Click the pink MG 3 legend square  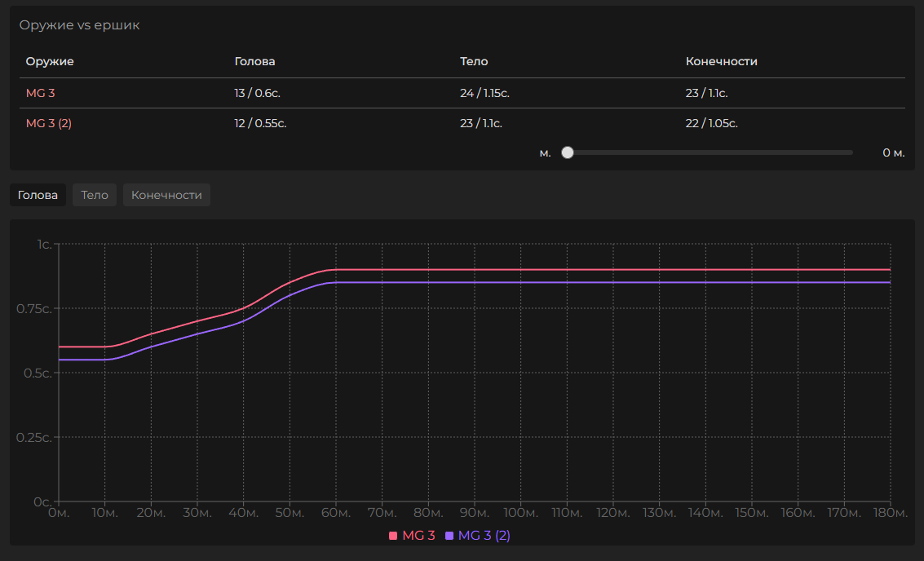click(393, 536)
